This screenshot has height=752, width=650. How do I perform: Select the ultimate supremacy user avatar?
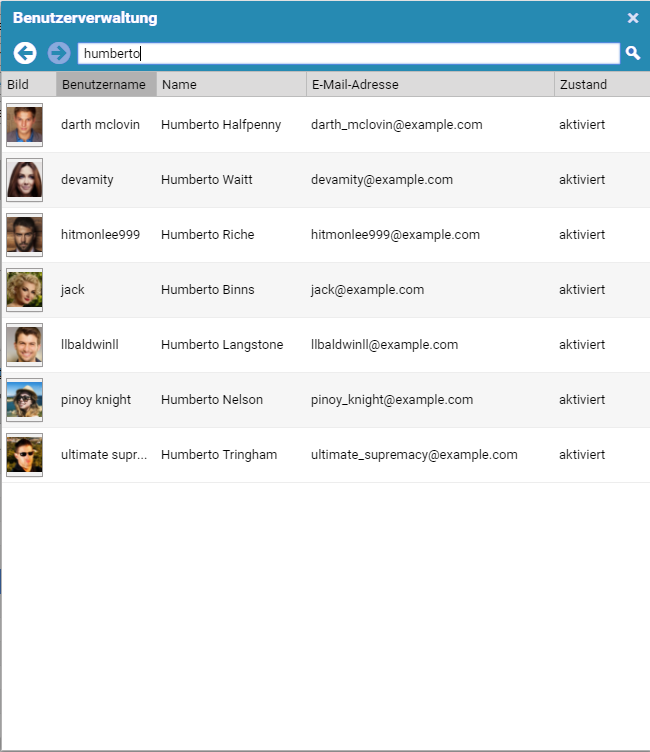(x=24, y=455)
